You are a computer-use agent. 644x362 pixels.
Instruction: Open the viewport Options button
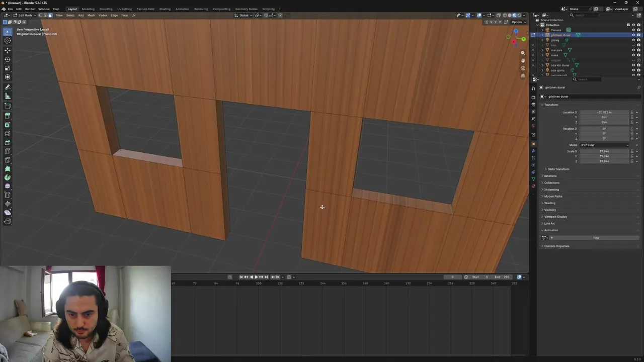pos(518,22)
